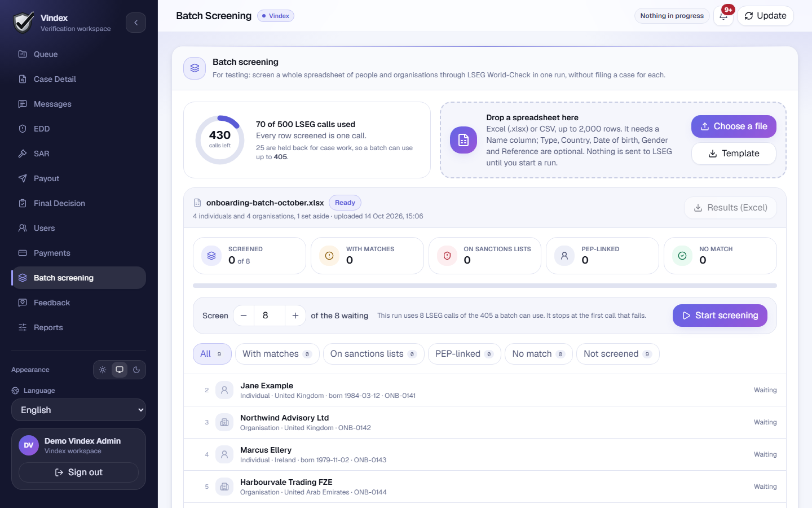Click the Vindex badge beside page title
The image size is (812, 508).
276,16
